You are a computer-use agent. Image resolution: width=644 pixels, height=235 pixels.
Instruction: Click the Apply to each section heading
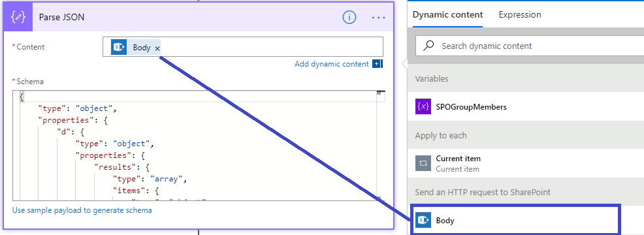[x=441, y=135]
